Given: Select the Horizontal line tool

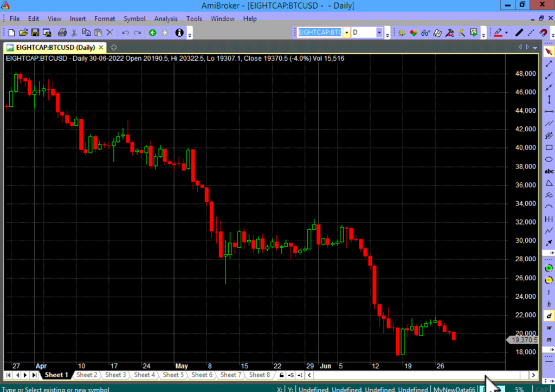Looking at the screenshot, I should (548, 112).
